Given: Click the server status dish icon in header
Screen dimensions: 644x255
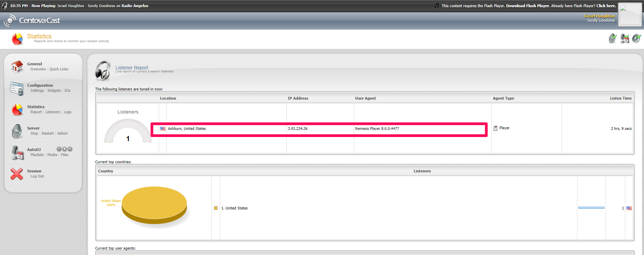Looking at the screenshot, I should tap(613, 38).
